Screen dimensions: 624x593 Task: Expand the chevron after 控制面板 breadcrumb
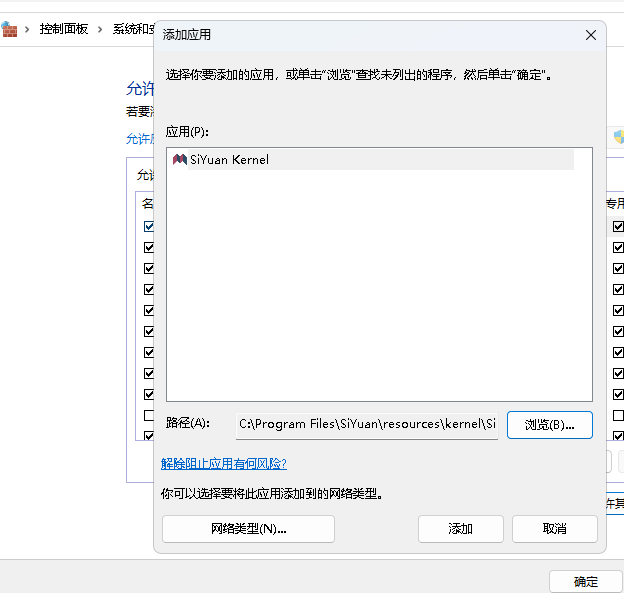coord(100,29)
